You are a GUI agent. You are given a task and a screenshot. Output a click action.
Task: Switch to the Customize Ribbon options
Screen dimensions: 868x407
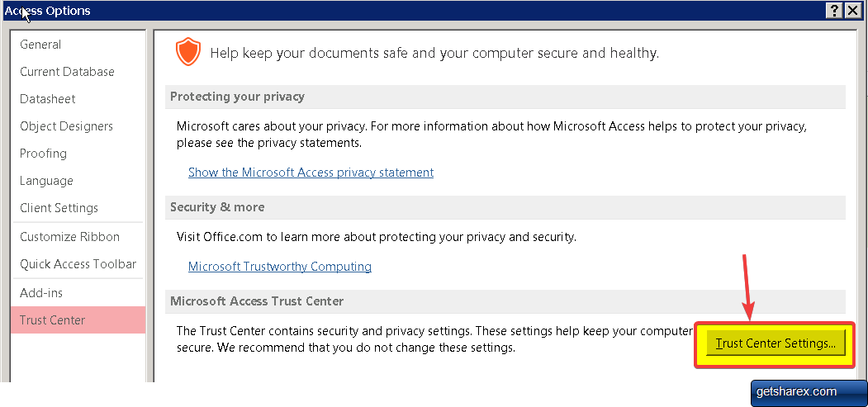[69, 237]
